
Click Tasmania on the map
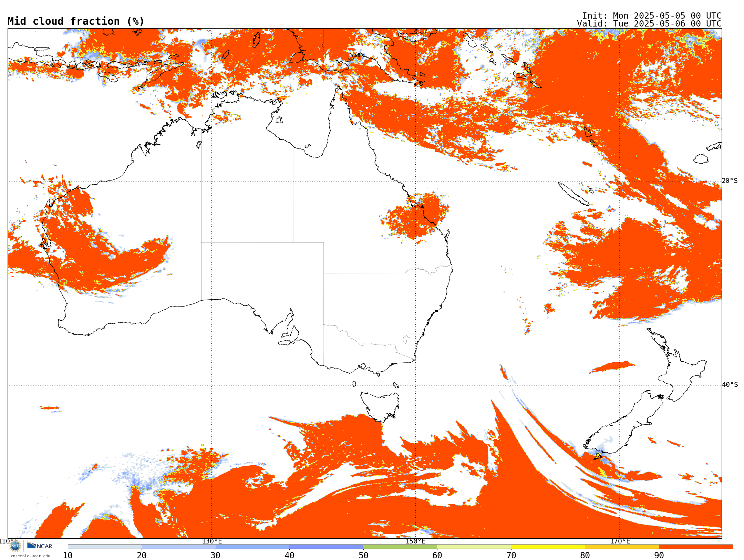[381, 406]
